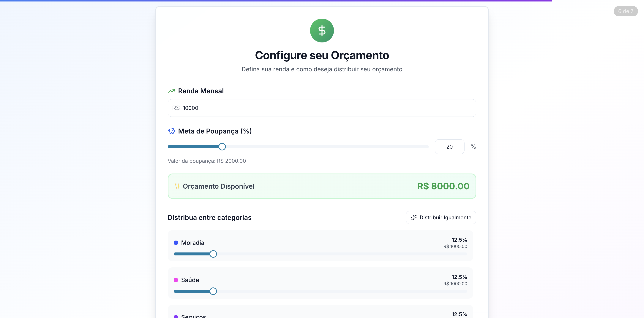Click the Saúde category label

[190, 280]
